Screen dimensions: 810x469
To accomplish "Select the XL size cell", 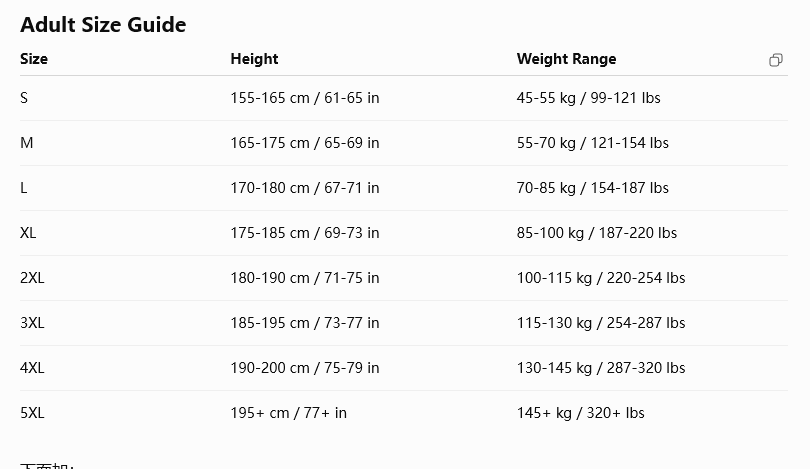I will pos(28,233).
